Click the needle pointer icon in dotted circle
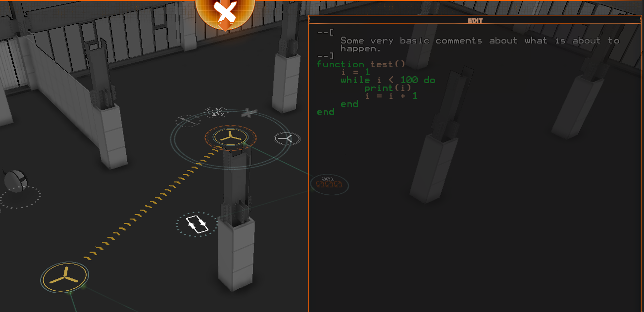 tap(188, 120)
